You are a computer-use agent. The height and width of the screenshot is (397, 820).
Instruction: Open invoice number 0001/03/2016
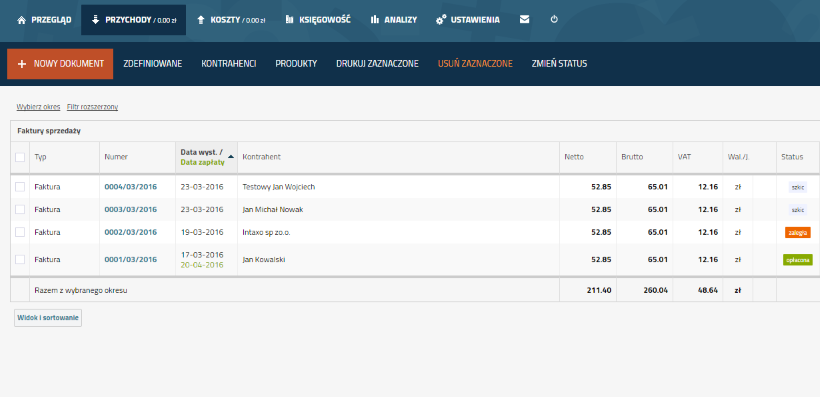tap(130, 259)
